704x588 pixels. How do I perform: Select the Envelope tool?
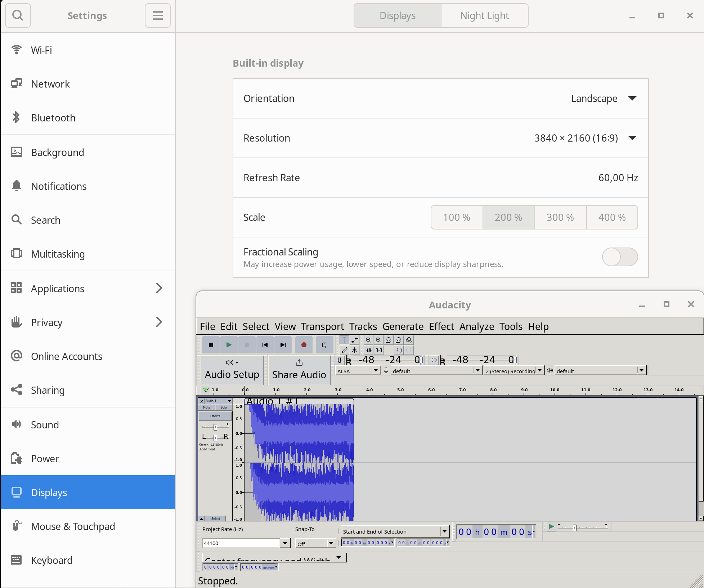click(355, 340)
